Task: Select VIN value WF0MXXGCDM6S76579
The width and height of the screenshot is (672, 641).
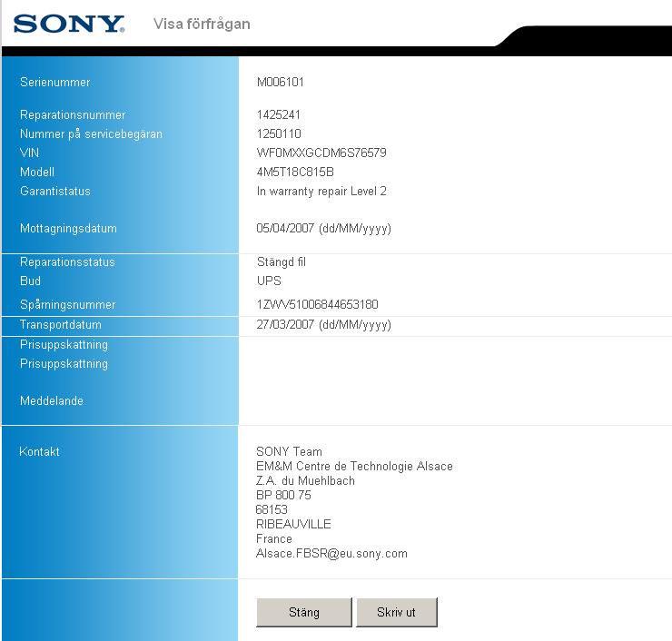Action: click(x=321, y=153)
